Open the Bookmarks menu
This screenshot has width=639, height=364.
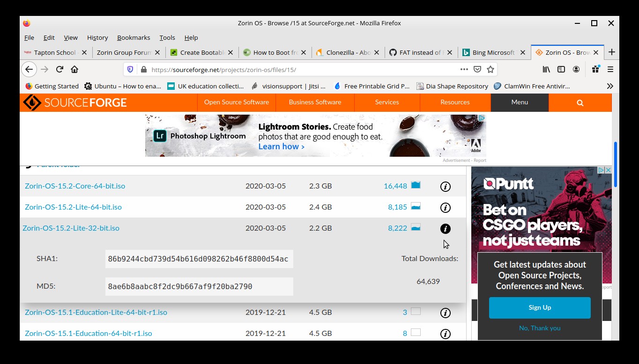pos(134,37)
